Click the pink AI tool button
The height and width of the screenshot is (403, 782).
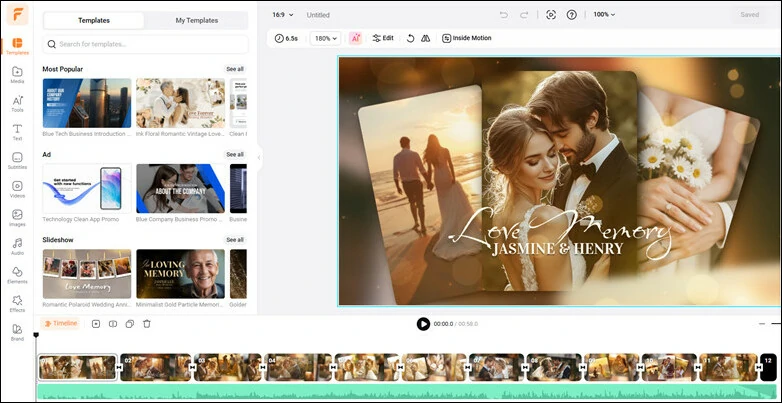point(355,38)
